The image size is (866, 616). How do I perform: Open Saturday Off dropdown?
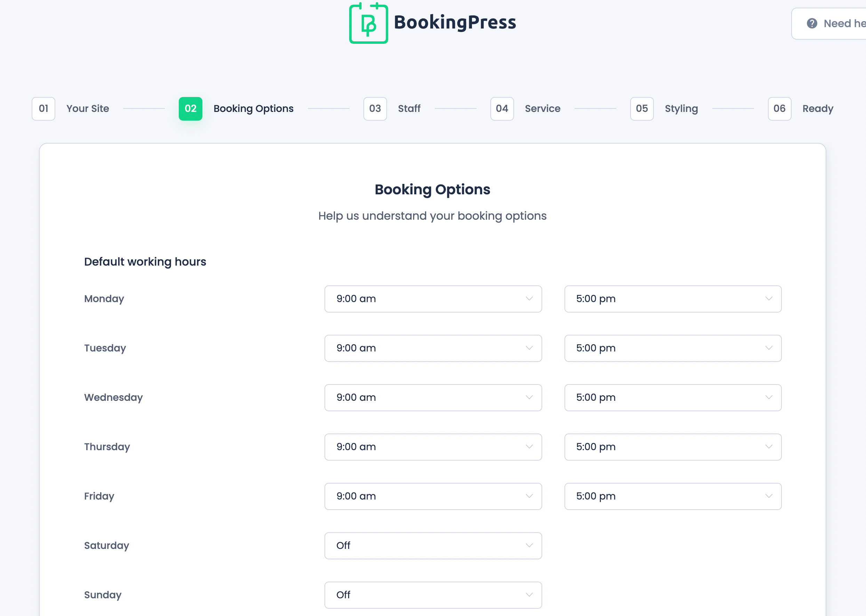[433, 545]
